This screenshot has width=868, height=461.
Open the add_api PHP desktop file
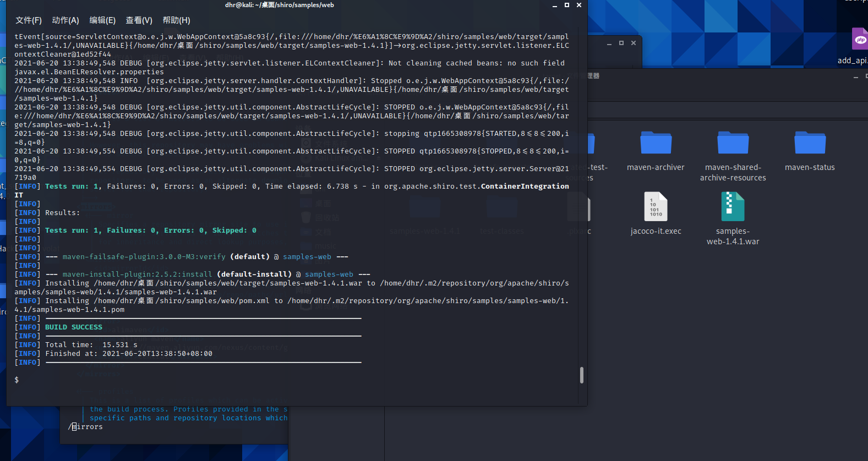(853, 46)
